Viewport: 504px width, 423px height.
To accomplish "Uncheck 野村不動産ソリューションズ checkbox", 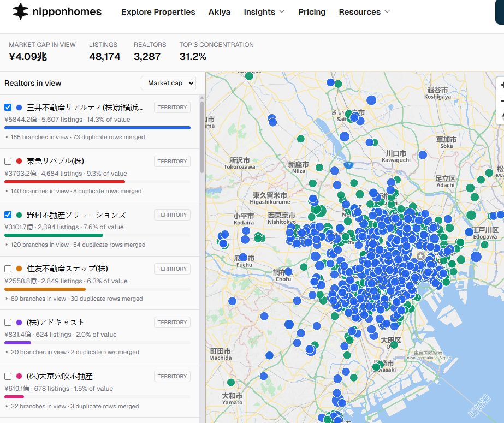I will [x=8, y=215].
